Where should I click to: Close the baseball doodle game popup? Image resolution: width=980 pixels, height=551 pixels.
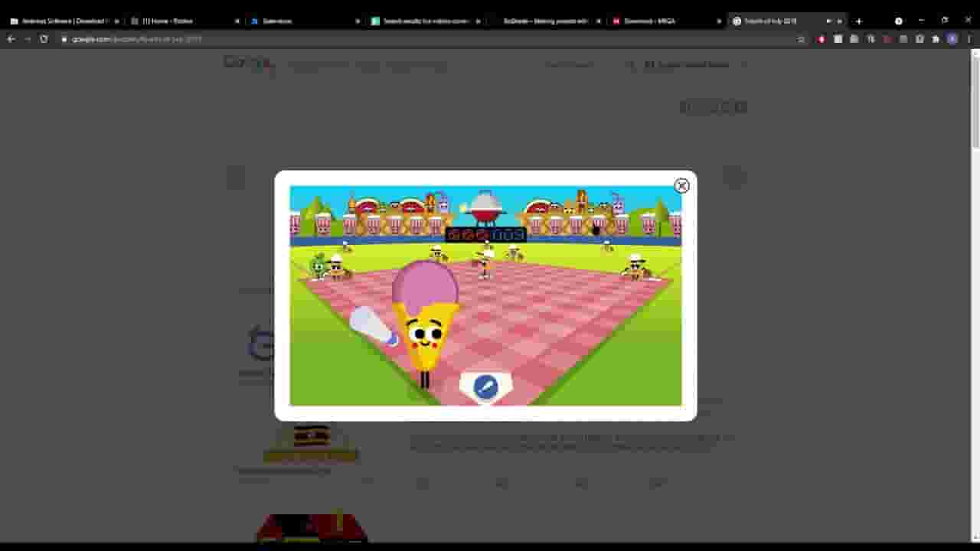click(x=681, y=186)
